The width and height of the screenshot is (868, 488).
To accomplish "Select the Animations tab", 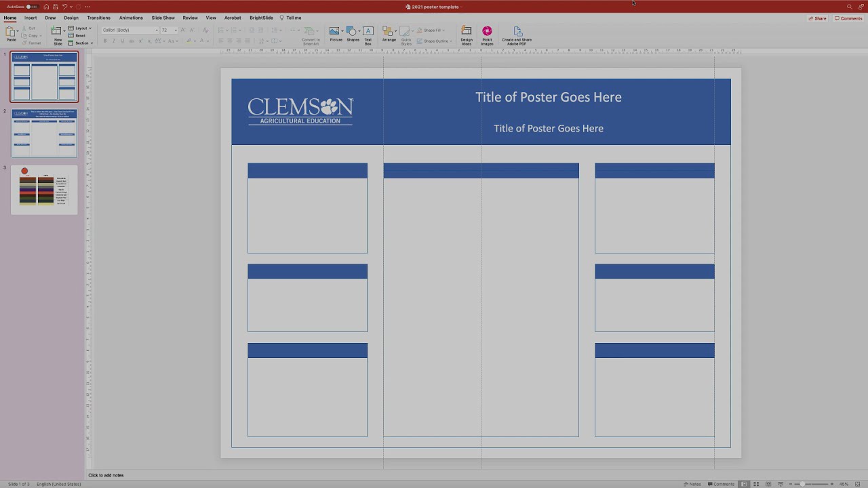I will [x=131, y=18].
